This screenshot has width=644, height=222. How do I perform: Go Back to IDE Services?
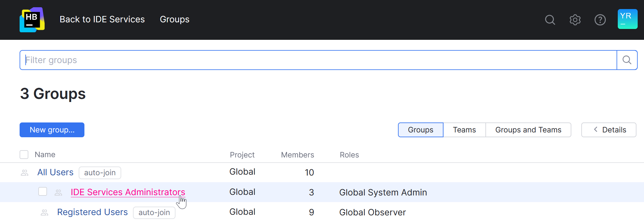102,19
